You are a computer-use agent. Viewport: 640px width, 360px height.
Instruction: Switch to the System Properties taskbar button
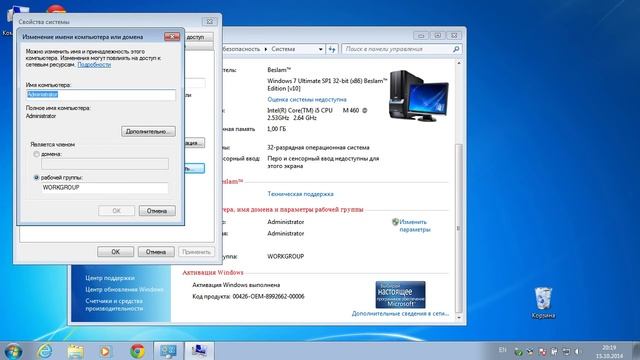coord(199,351)
